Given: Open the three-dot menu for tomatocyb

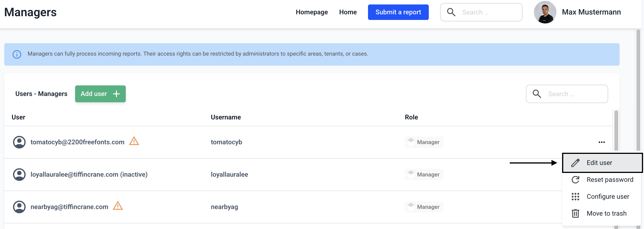Looking at the screenshot, I should (602, 142).
